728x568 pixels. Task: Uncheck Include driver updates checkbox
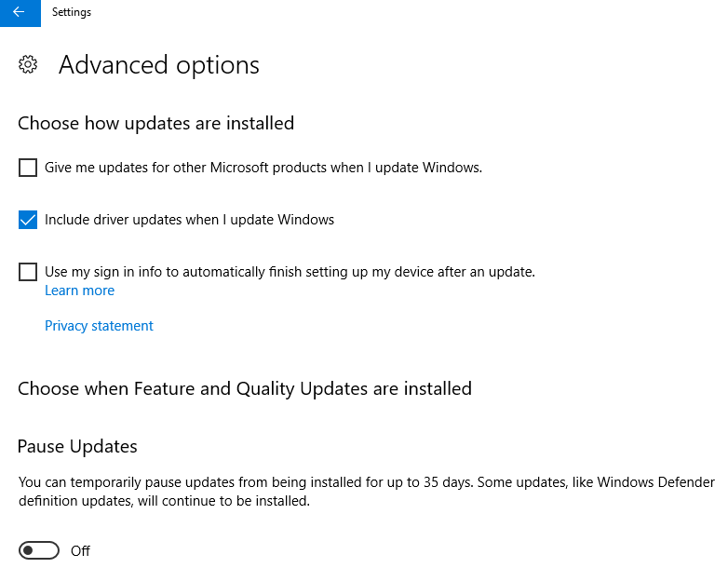tap(28, 220)
